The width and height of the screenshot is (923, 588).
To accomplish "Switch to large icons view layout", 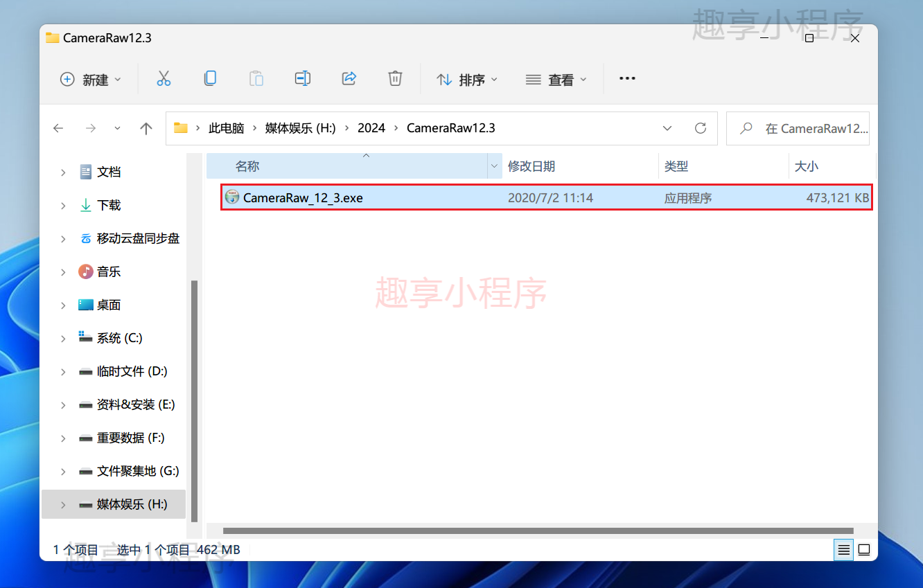I will [863, 550].
